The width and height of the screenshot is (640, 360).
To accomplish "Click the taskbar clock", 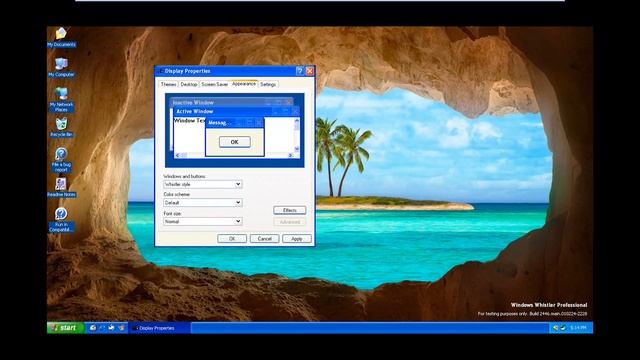I will pyautogui.click(x=578, y=328).
